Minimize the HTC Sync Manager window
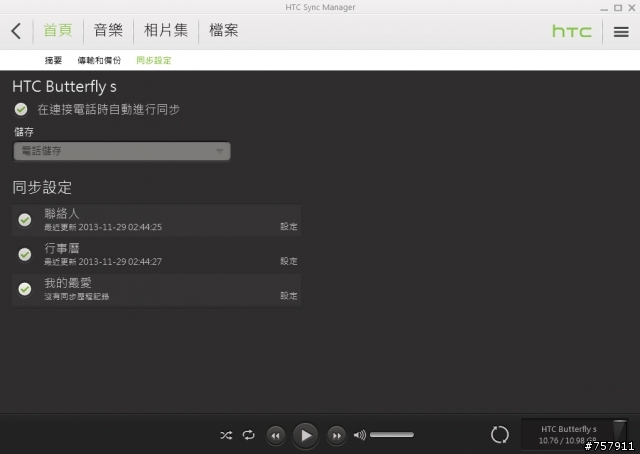Viewport: 640px width, 454px height. 604,8
